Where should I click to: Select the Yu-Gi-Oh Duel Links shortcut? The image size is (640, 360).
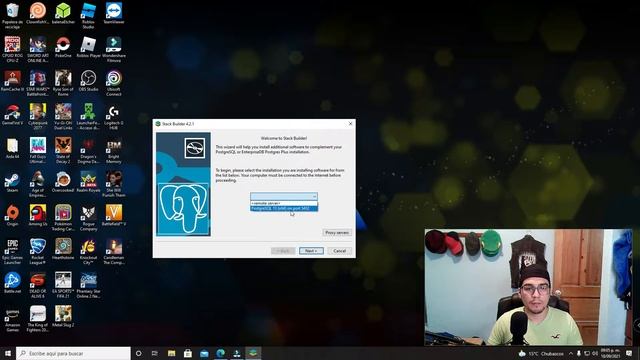click(63, 117)
